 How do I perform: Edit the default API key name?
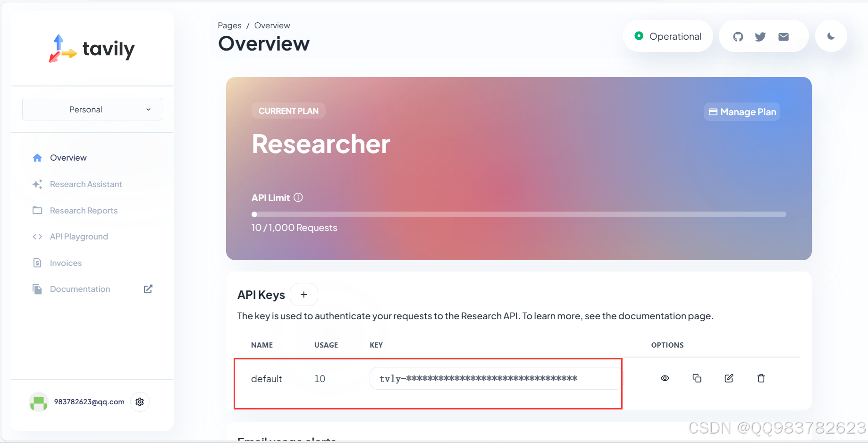click(x=729, y=378)
